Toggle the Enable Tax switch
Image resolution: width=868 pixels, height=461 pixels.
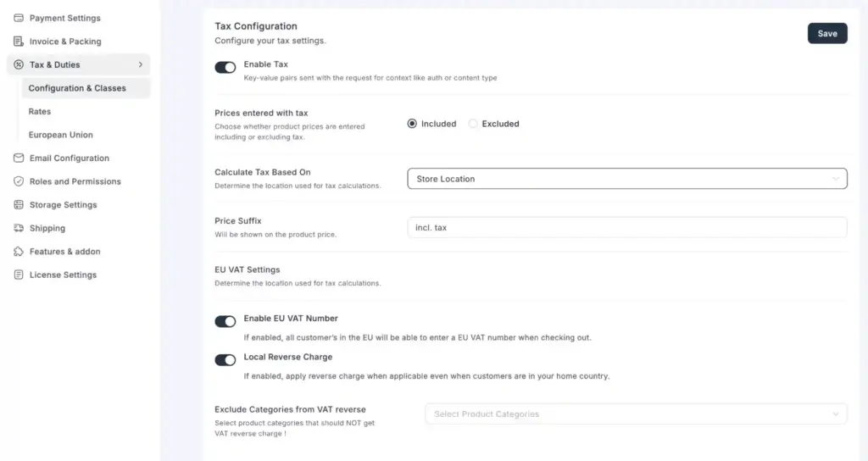pos(225,67)
